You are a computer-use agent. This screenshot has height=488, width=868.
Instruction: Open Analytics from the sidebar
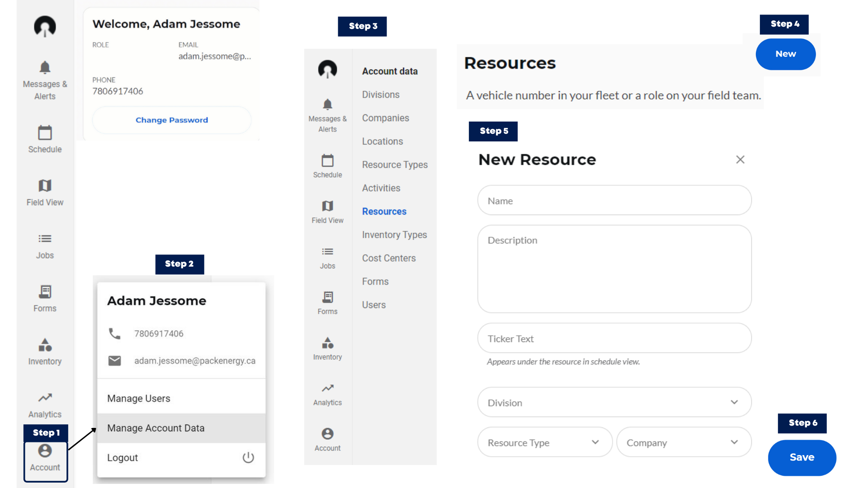(45, 401)
